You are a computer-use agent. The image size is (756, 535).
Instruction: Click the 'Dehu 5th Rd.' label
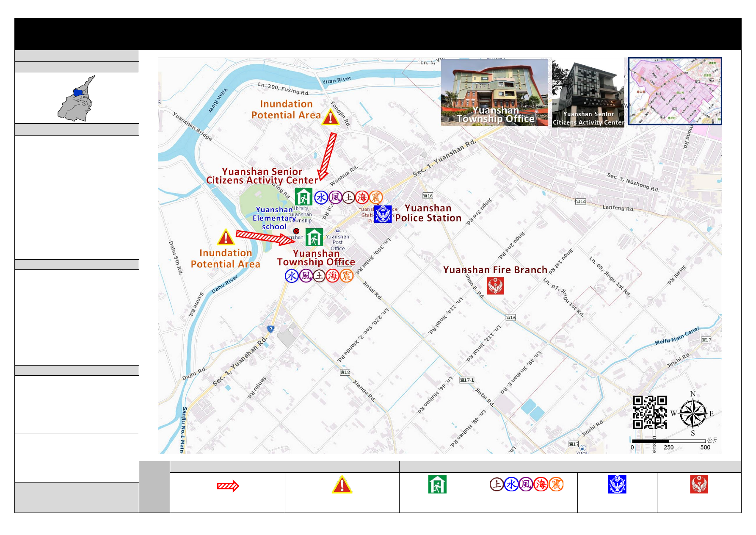pyautogui.click(x=176, y=258)
